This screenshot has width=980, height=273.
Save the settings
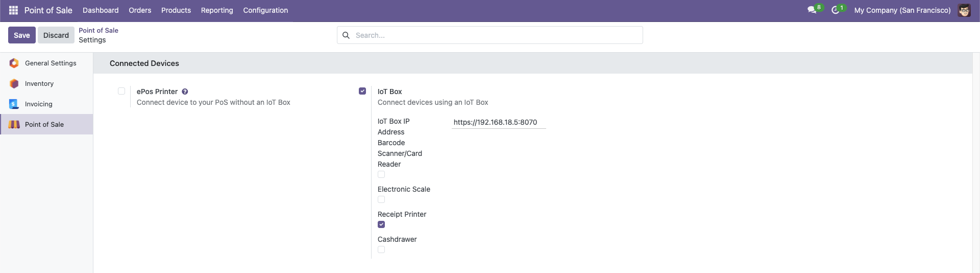[x=22, y=35]
